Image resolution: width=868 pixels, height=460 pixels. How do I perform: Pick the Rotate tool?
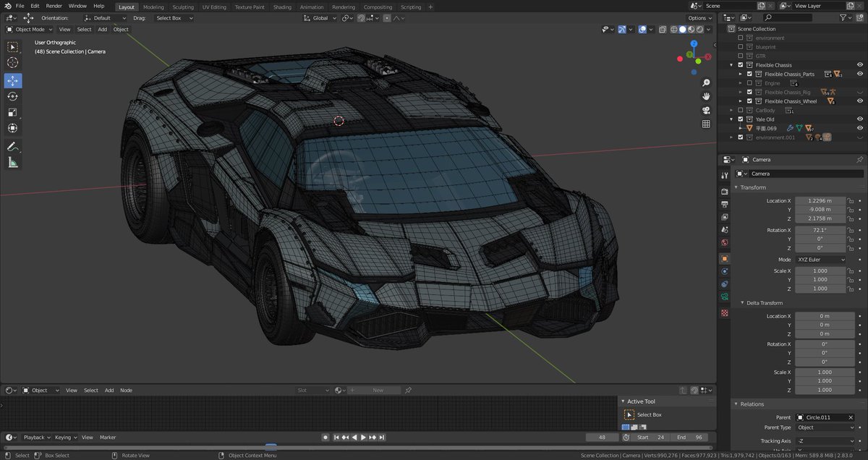[x=13, y=96]
